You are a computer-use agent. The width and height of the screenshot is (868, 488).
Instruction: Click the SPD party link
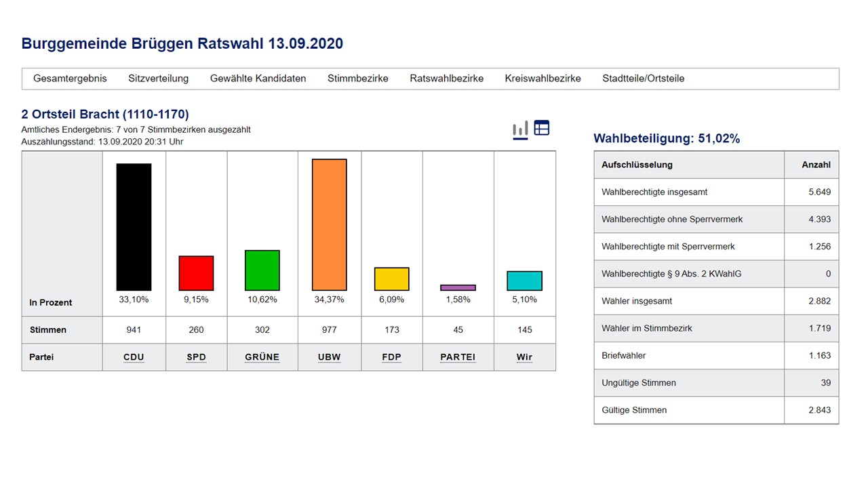tap(196, 357)
